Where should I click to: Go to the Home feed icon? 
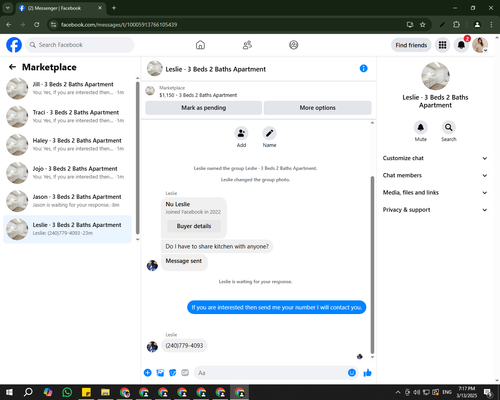(200, 45)
